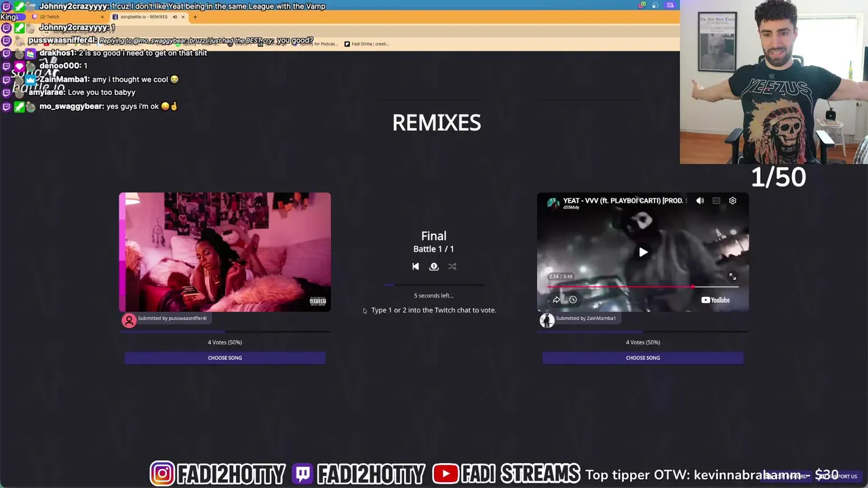The height and width of the screenshot is (488, 868).
Task: Click the '5 seconds left...' text
Action: coord(434,296)
